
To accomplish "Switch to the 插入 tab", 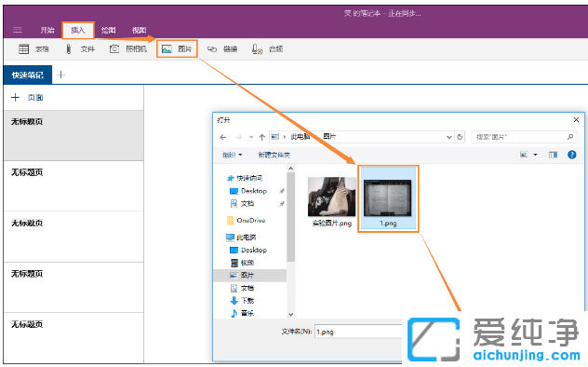I will (x=77, y=30).
